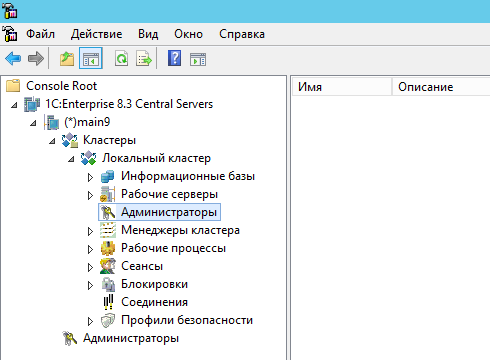Click the Менеджеры кластера icon
Screen dimensions: 490x360
(x=108, y=230)
